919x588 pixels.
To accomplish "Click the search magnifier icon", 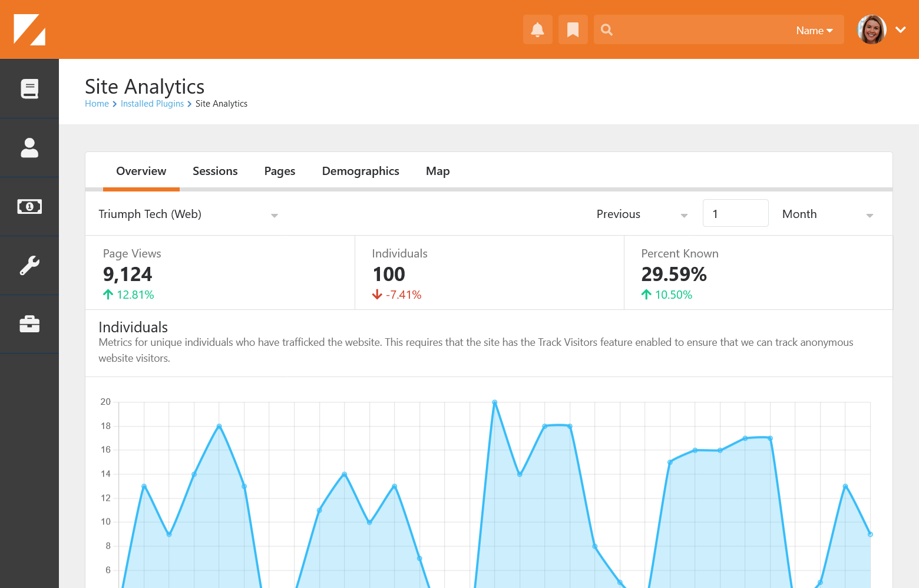I will (607, 29).
